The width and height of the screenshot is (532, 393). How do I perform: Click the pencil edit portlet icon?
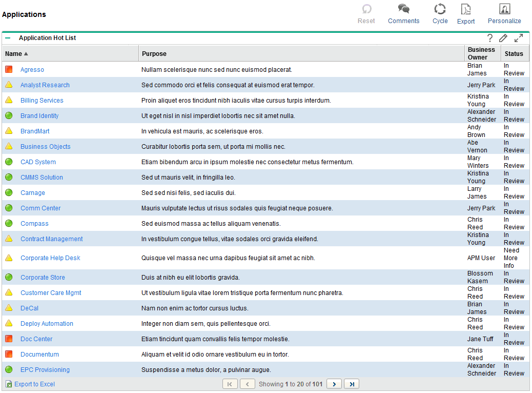503,38
